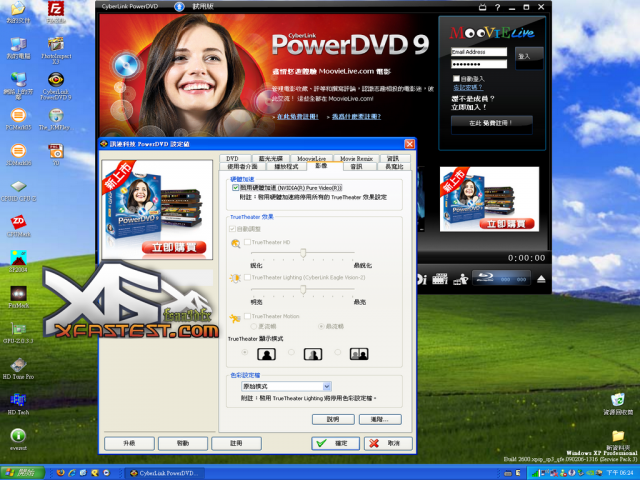The image size is (640, 480).
Task: Open HD Tach desktop icon
Action: point(18,404)
